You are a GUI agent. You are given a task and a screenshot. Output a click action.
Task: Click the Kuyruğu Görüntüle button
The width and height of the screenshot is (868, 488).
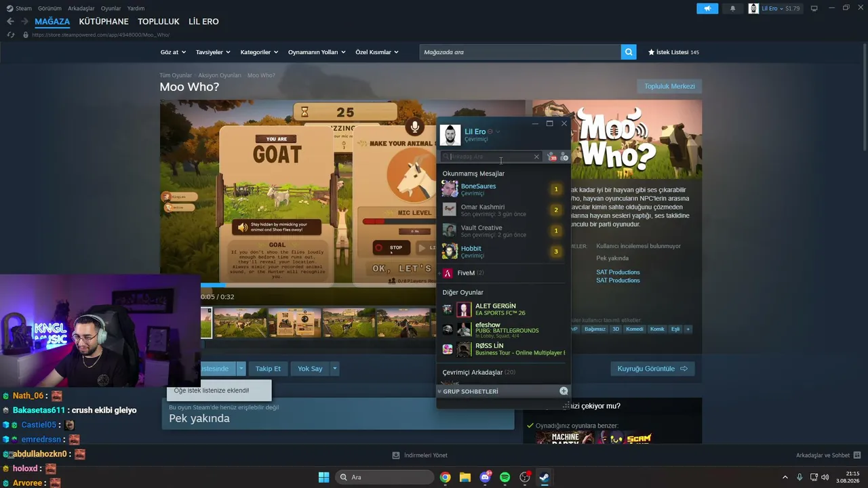(x=652, y=369)
